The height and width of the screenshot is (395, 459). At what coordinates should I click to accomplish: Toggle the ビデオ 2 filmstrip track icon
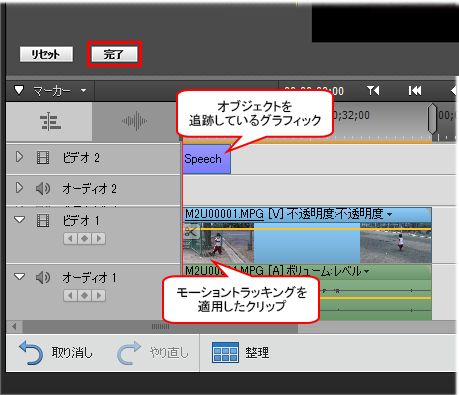click(43, 157)
